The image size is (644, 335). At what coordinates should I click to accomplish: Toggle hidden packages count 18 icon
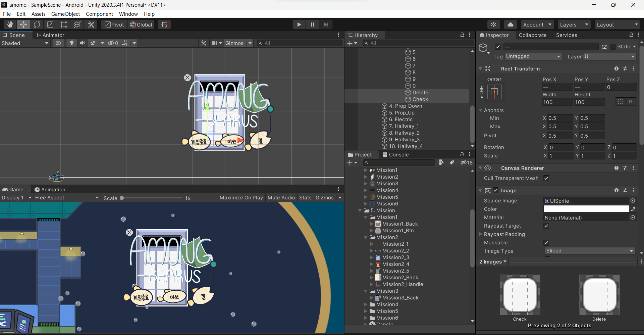tap(467, 162)
